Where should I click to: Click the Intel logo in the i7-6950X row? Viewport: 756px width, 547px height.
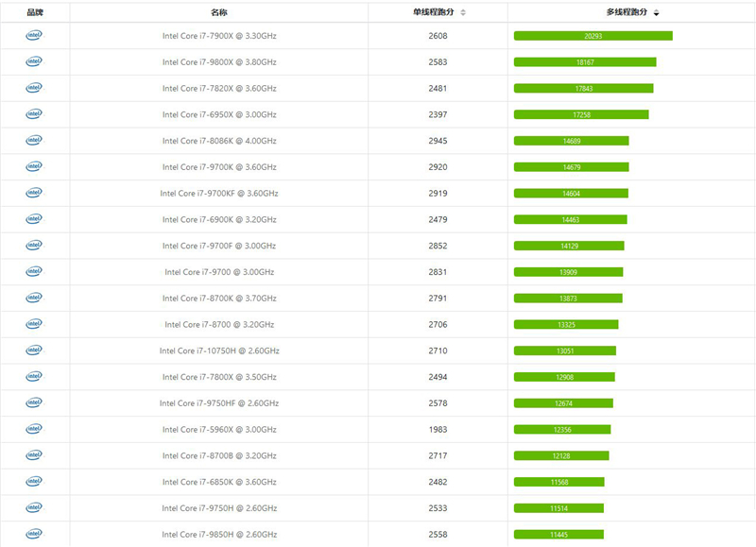pyautogui.click(x=34, y=114)
